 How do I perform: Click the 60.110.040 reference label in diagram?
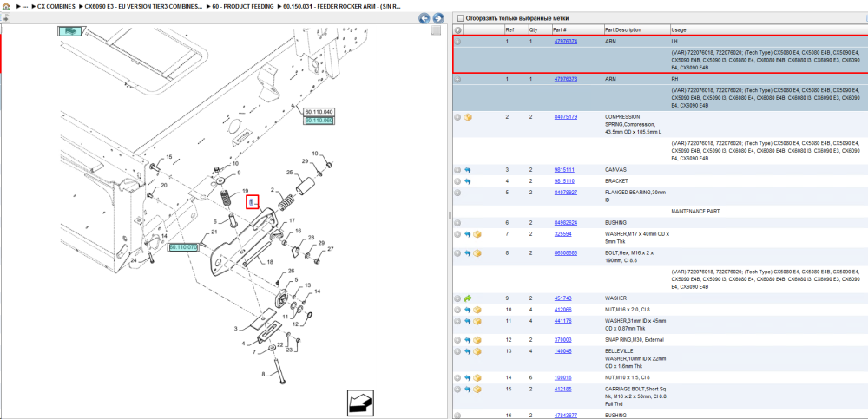coord(319,113)
